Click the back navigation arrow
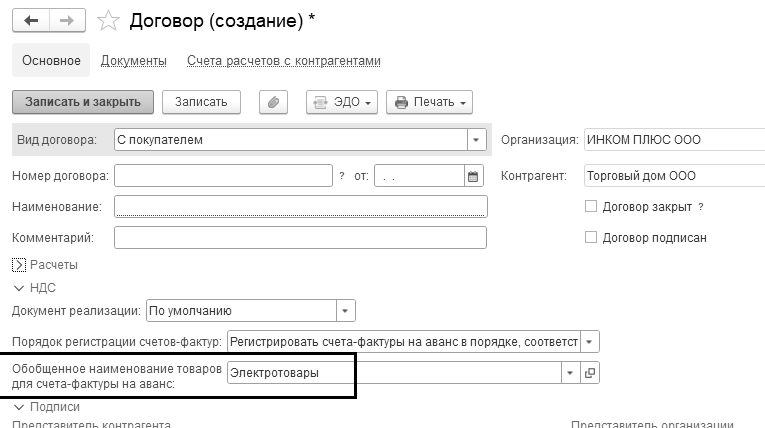765x428 pixels. (x=31, y=20)
